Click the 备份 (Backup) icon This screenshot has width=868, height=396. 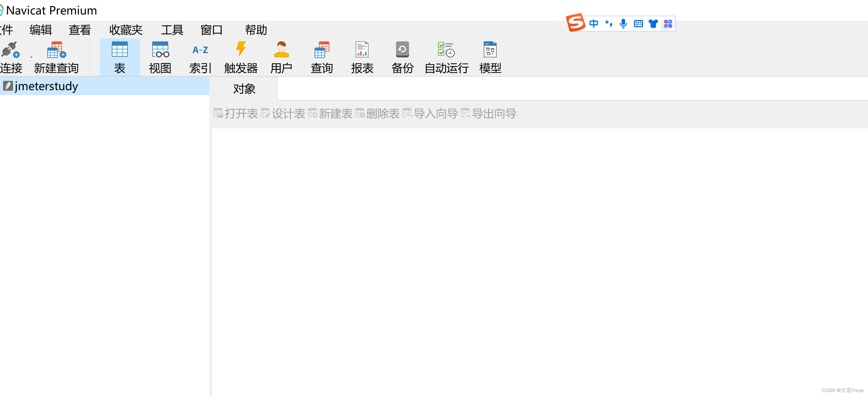(x=403, y=56)
